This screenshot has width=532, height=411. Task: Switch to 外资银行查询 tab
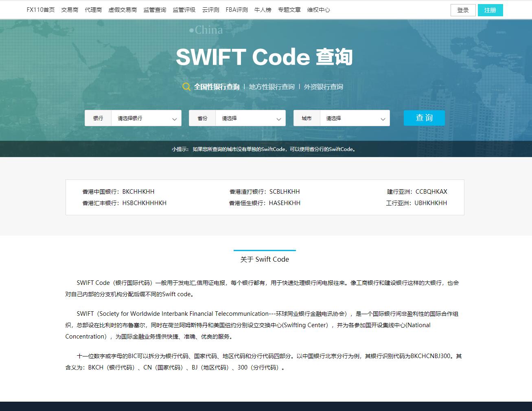(324, 87)
